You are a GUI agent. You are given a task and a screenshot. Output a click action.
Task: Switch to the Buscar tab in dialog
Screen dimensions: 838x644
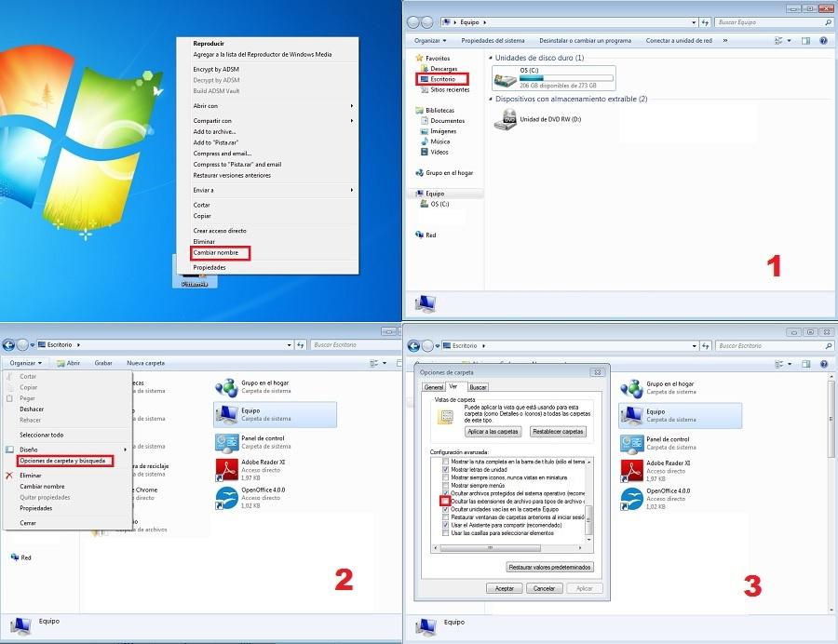coord(478,387)
